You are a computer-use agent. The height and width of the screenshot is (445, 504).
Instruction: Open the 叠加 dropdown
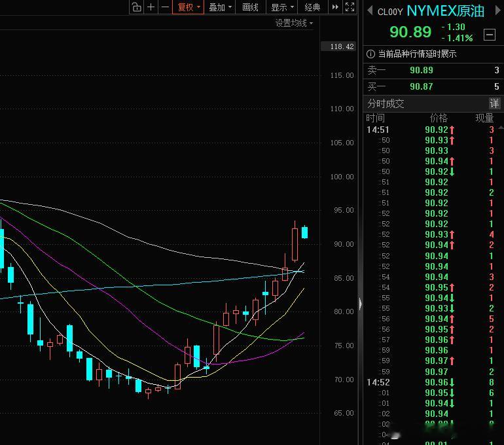click(x=220, y=7)
